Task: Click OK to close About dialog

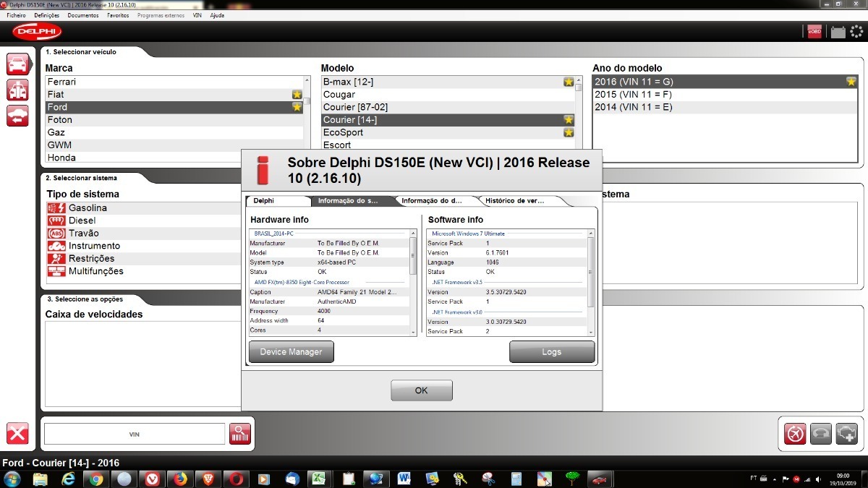Action: [x=422, y=390]
